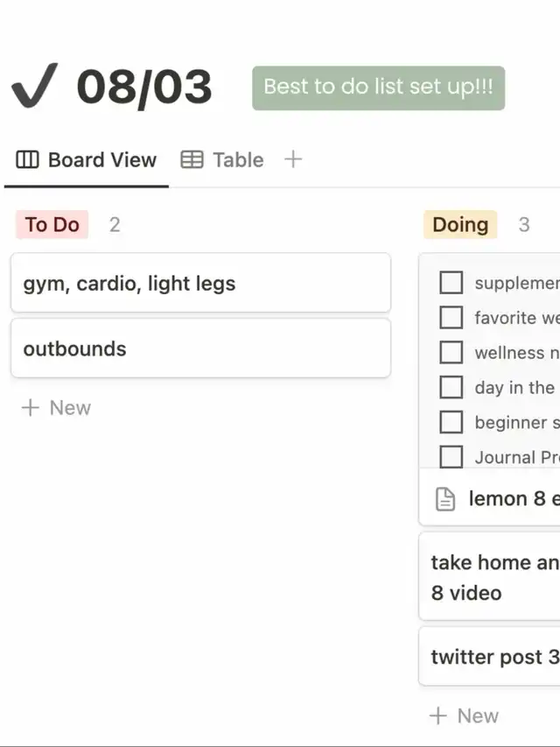This screenshot has height=747, width=560.
Task: Click the page icon next to lemon 8
Action: point(446,499)
